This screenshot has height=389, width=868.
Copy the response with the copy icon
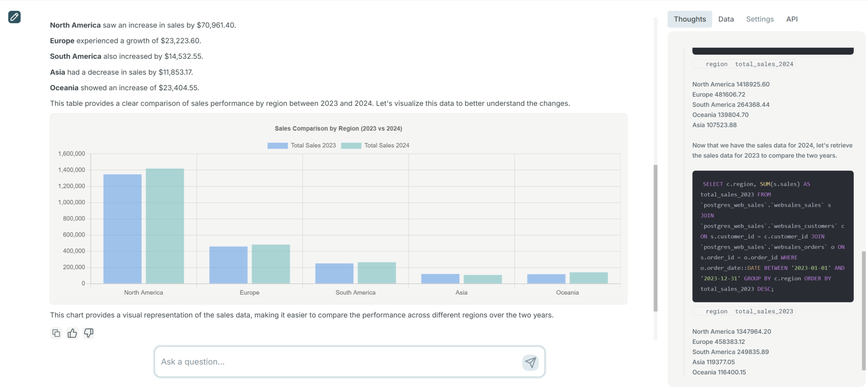[56, 333]
